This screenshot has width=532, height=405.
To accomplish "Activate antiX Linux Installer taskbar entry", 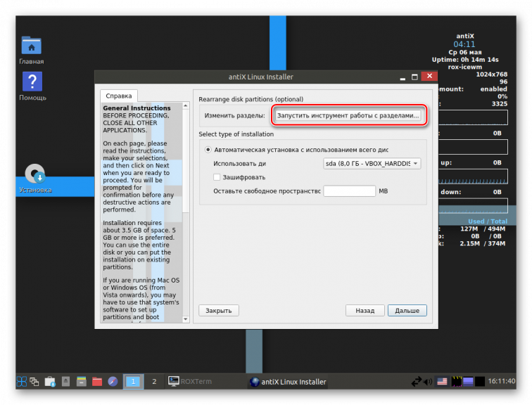I will [288, 382].
